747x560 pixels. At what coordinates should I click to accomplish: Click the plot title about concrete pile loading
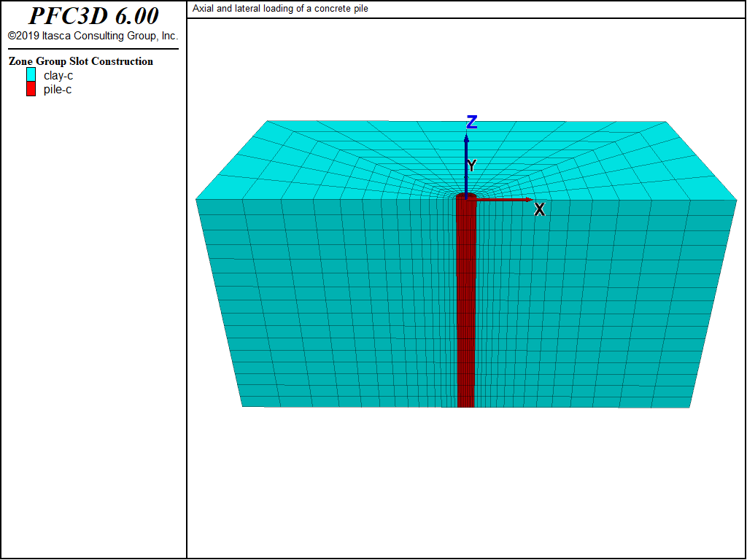pos(280,9)
